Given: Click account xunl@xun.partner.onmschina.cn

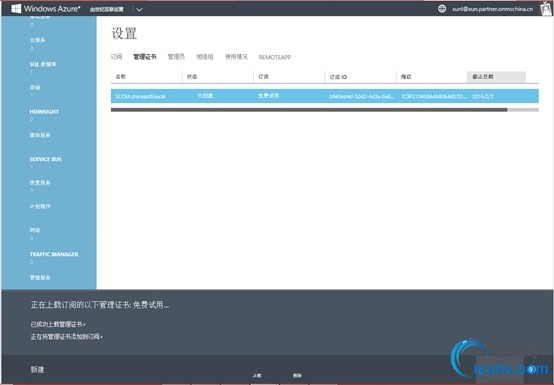Looking at the screenshot, I should 493,9.
